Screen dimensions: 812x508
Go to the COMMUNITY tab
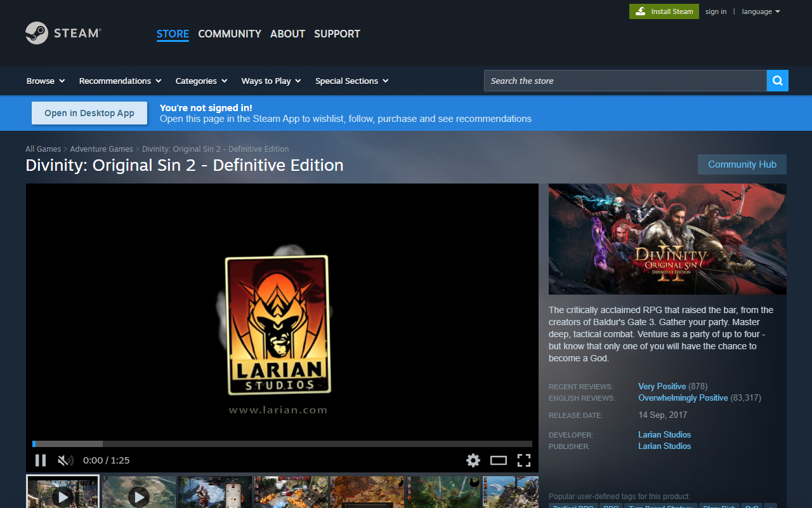click(230, 34)
